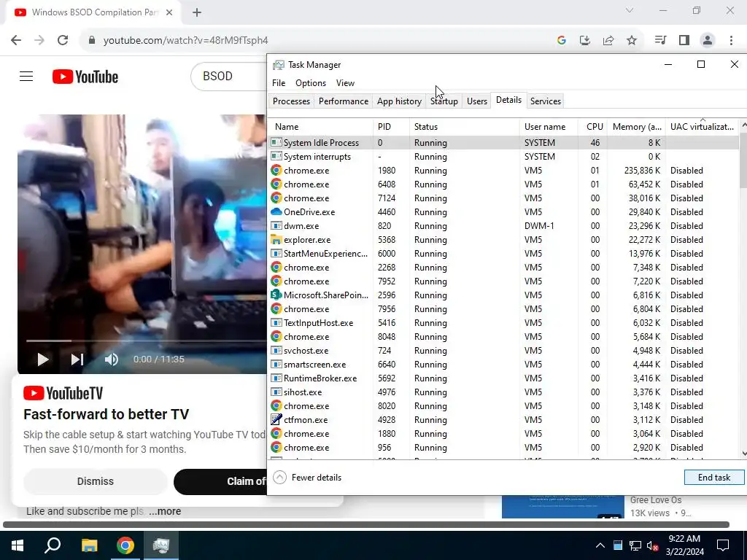
Task: Reload the YouTube page
Action: 63,40
